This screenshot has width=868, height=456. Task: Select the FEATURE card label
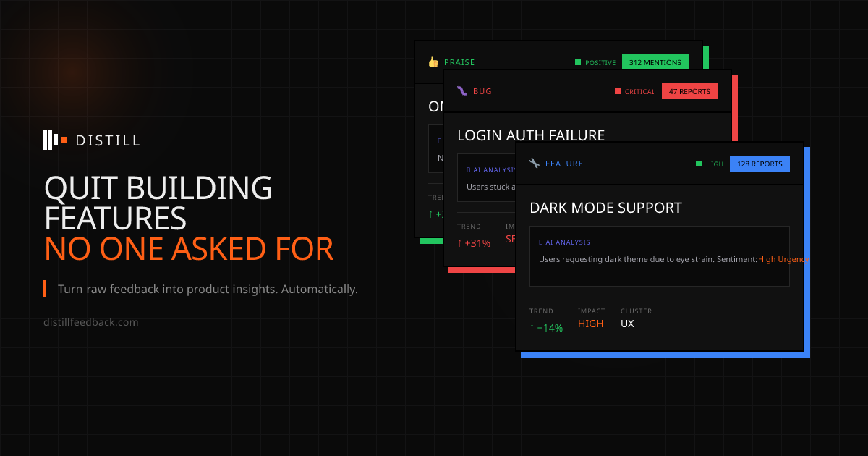564,164
